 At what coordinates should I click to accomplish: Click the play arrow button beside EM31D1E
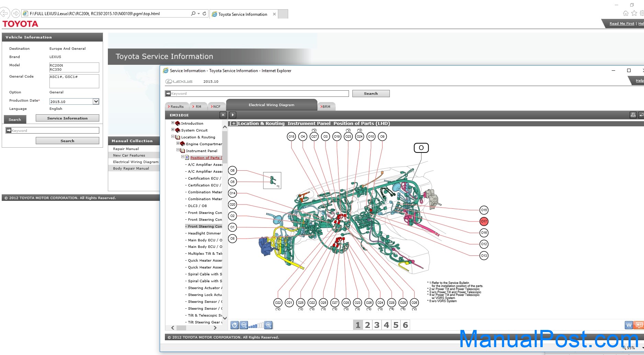coord(233,115)
